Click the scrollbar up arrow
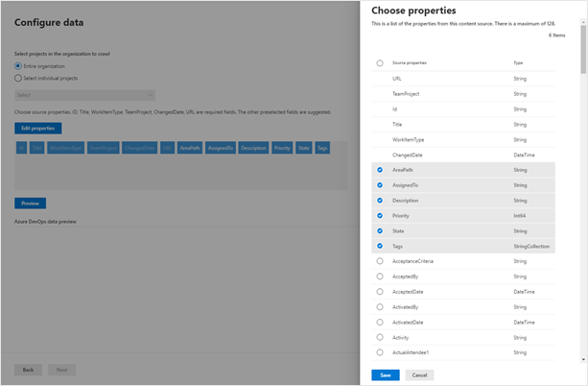The image size is (588, 386). [x=583, y=22]
